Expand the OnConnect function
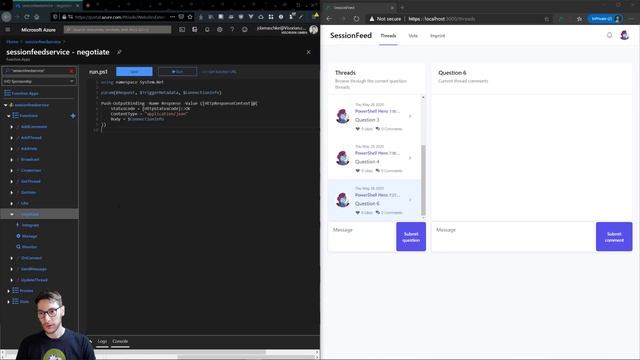This screenshot has height=360, width=640. point(11,258)
